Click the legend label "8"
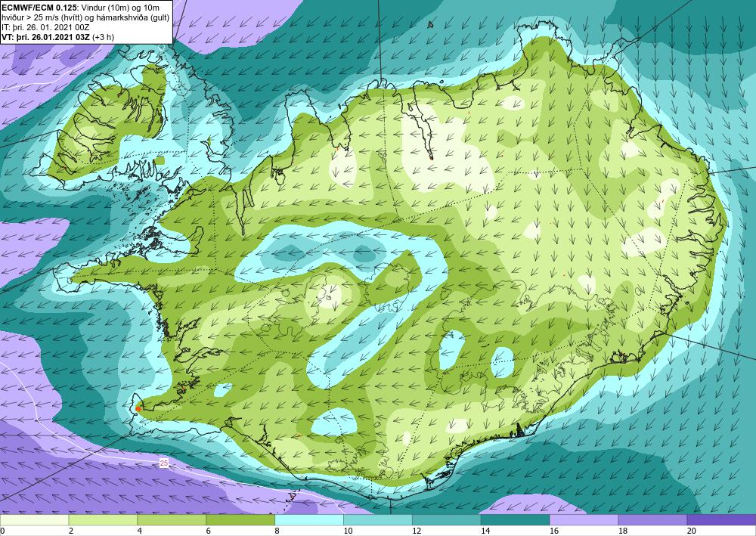Viewport: 756px width, 536px height. pos(277,531)
